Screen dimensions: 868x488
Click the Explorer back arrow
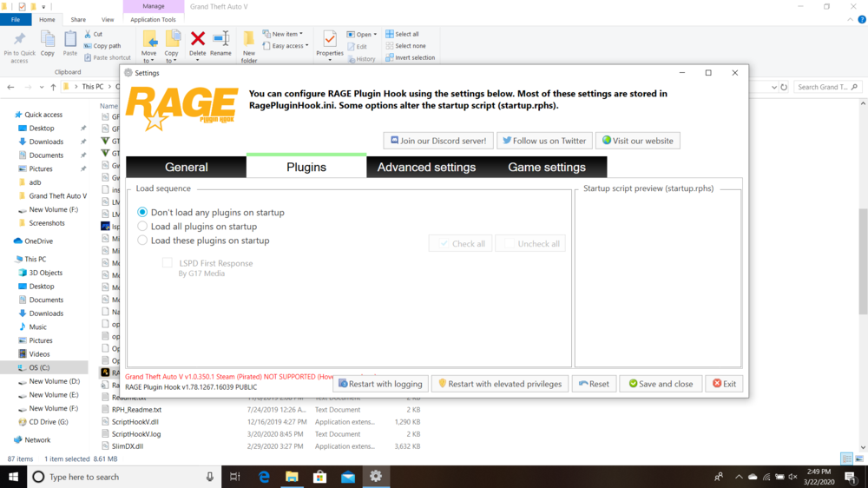[10, 87]
